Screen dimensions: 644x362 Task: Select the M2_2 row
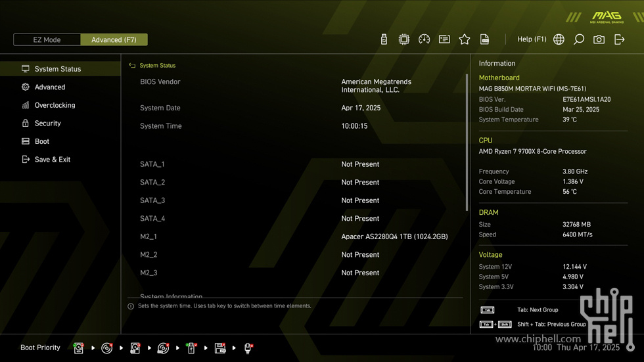click(x=296, y=254)
